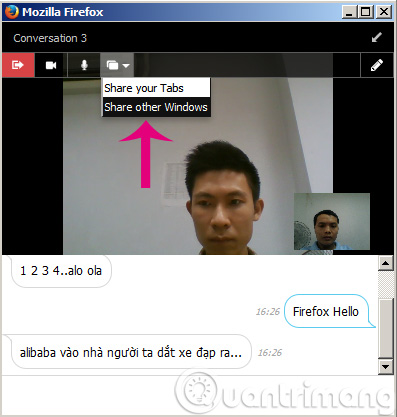Maximize the Mozilla Firefox window
This screenshot has width=397, height=417.
366,12
